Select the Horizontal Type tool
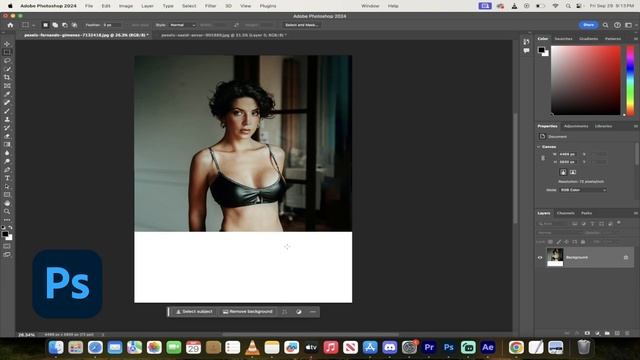 pos(7,178)
